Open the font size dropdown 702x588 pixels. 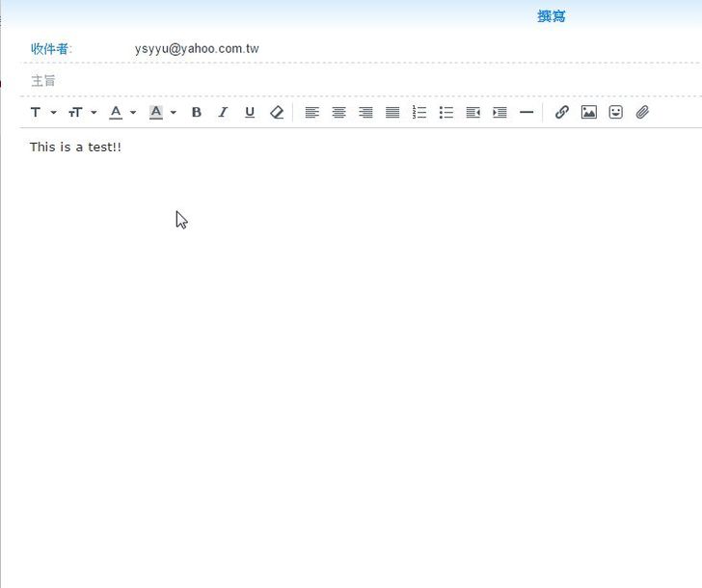pyautogui.click(x=82, y=112)
